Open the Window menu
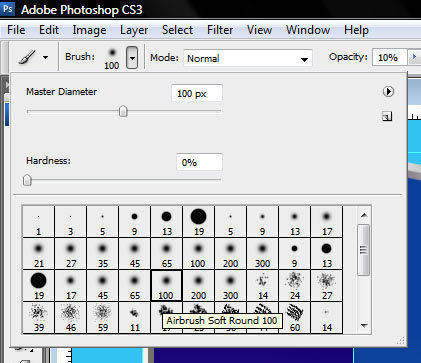The image size is (421, 363). point(308,30)
